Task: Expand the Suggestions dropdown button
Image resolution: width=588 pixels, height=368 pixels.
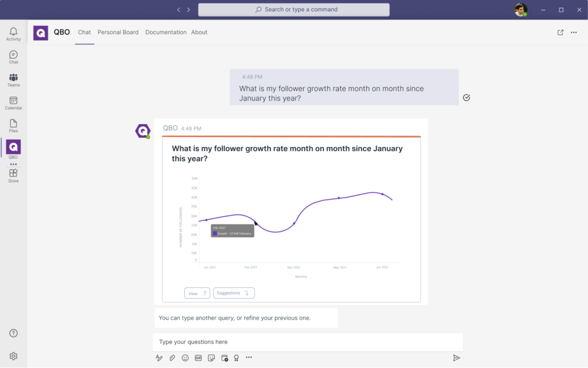Action: point(234,293)
